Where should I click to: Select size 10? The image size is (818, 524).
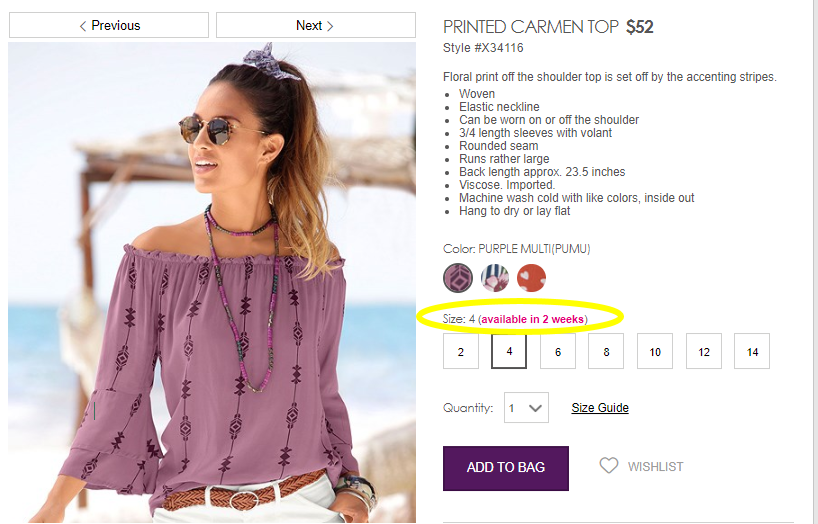click(x=655, y=352)
